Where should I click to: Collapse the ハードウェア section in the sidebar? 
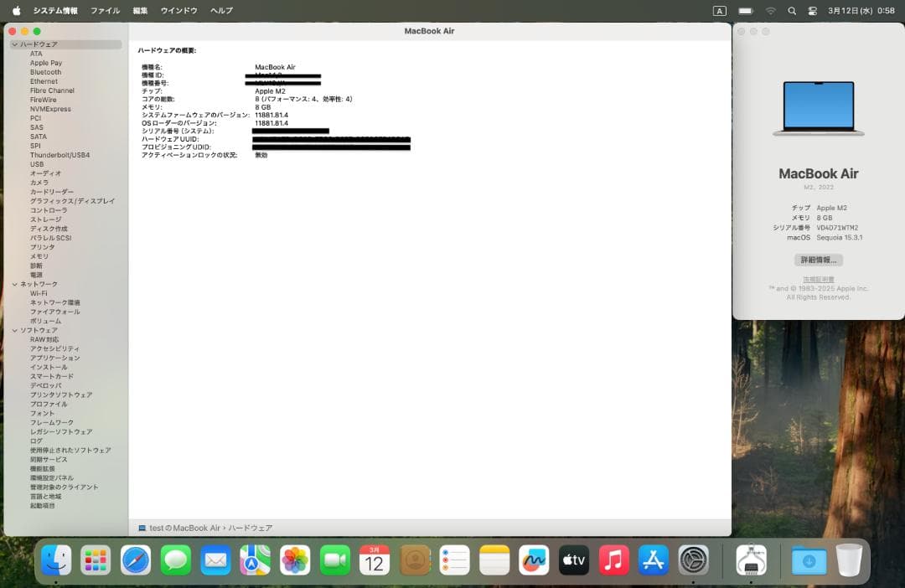14,44
